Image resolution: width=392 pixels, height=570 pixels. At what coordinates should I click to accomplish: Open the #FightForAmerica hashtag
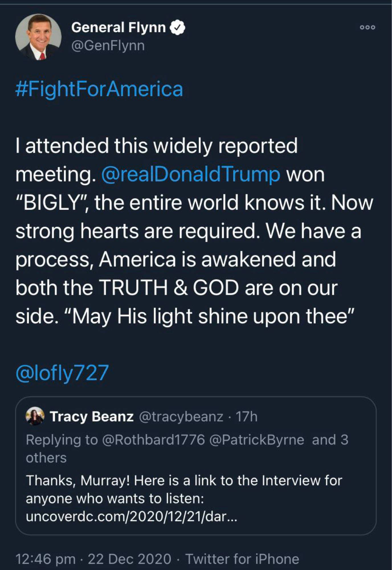tap(99, 89)
